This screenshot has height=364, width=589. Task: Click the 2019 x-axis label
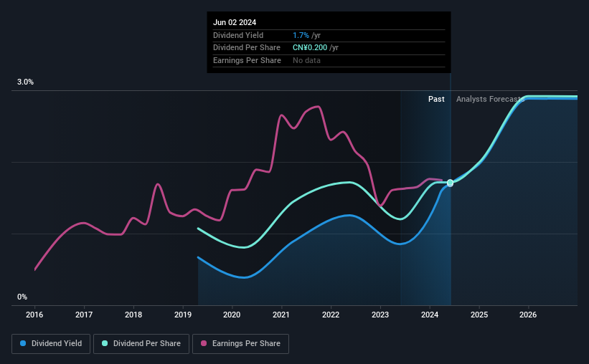183,315
